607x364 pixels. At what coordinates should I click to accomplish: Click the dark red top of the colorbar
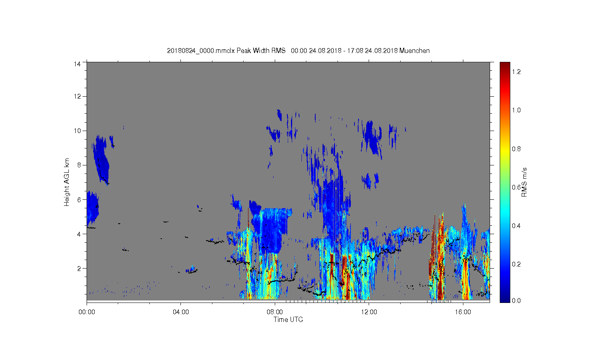pyautogui.click(x=505, y=67)
